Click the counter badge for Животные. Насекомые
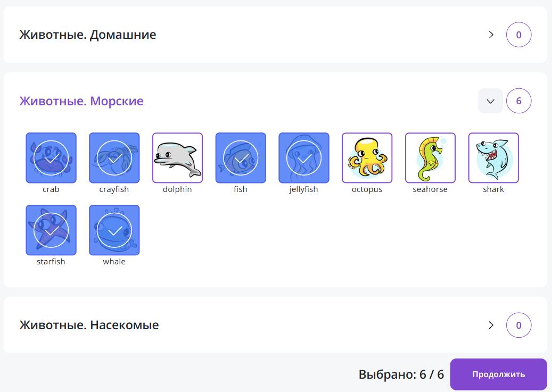552x392 pixels. (518, 325)
